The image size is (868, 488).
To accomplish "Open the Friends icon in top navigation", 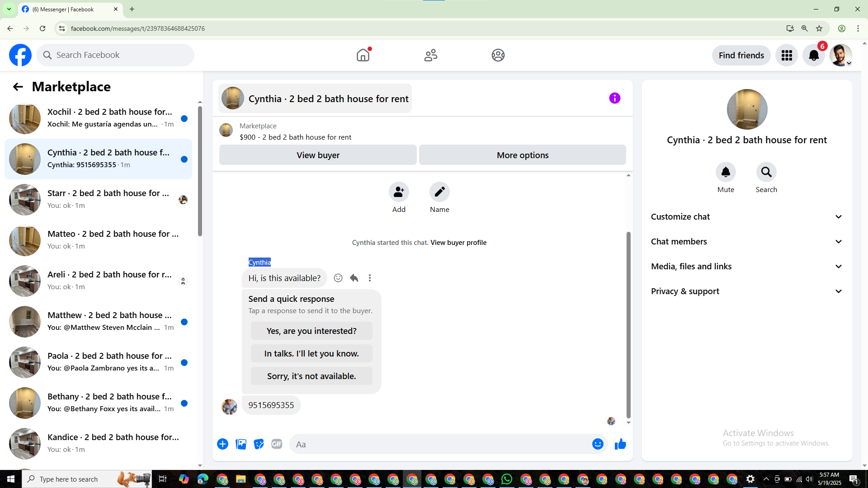I will coord(431,55).
